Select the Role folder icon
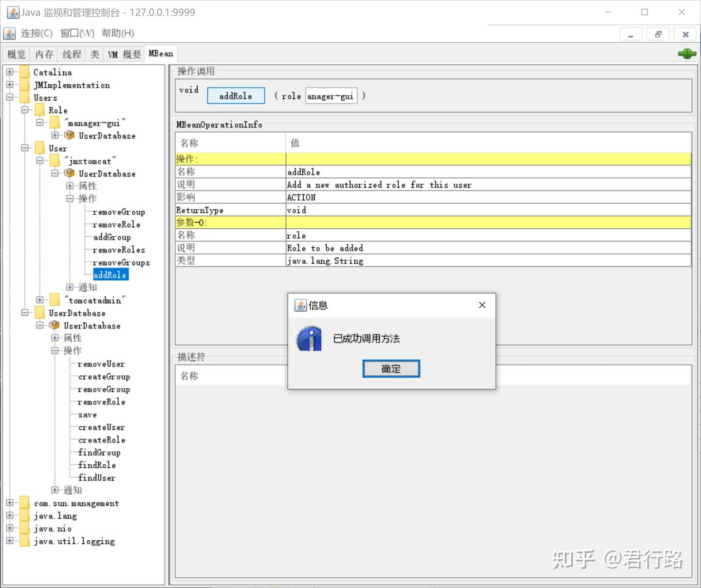Viewport: 701px width, 588px height. click(39, 110)
